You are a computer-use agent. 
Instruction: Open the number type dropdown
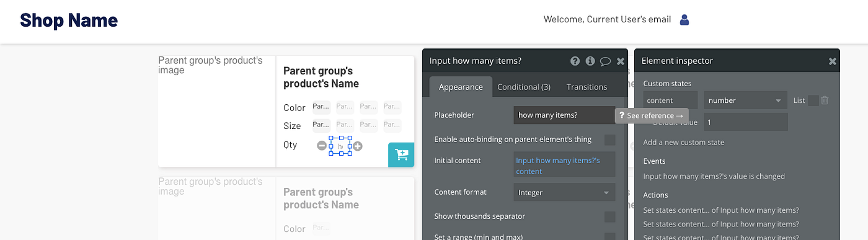745,100
